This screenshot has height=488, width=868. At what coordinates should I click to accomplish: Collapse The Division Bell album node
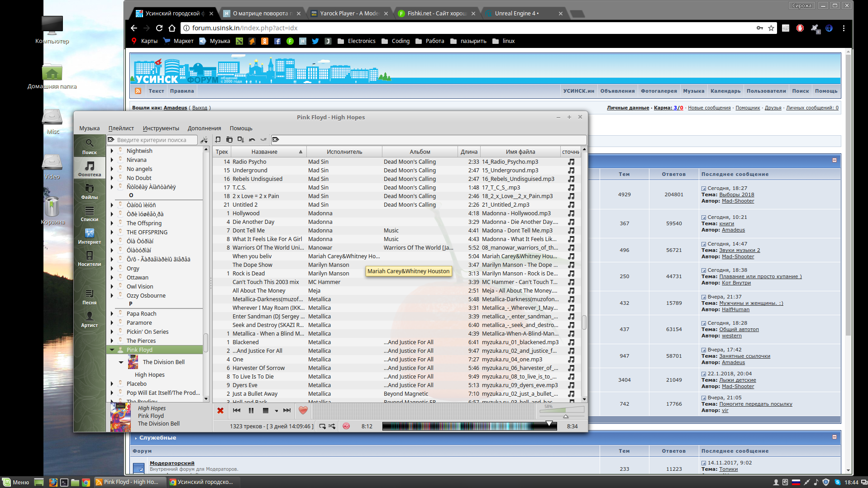pyautogui.click(x=121, y=362)
